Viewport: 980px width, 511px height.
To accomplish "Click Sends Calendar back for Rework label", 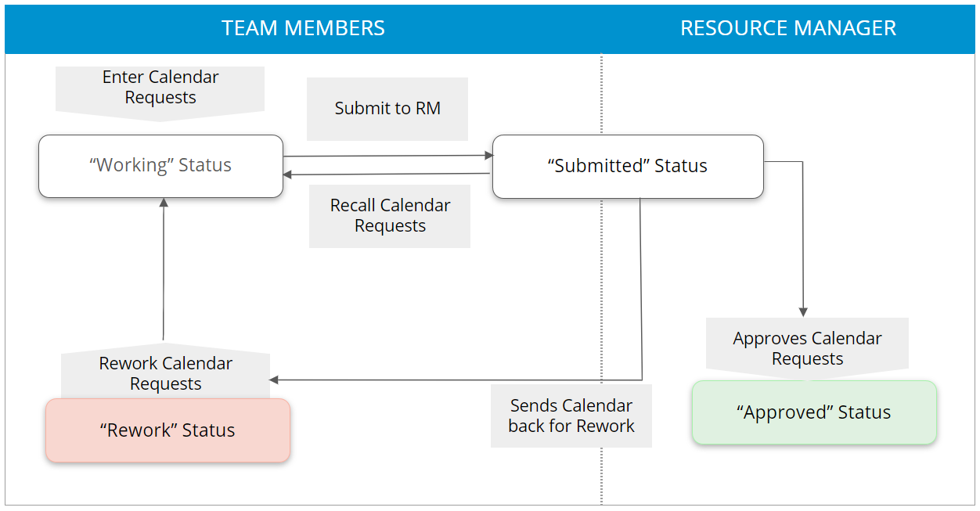I will [x=571, y=416].
